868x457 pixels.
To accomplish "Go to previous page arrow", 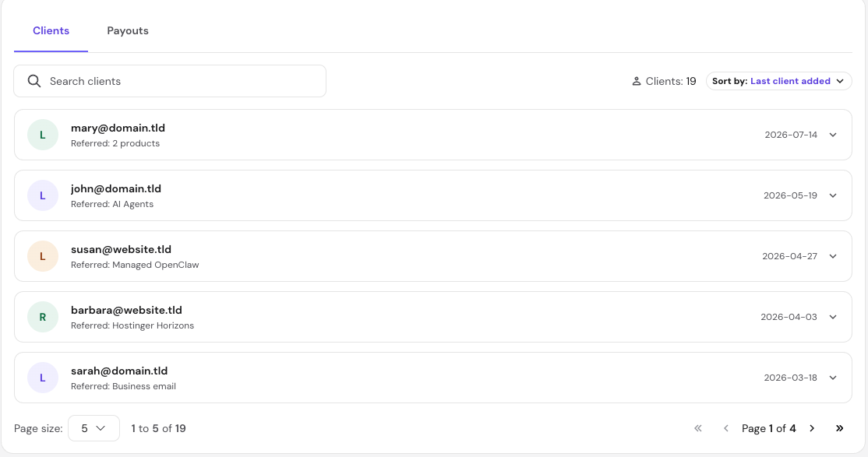I will click(725, 428).
